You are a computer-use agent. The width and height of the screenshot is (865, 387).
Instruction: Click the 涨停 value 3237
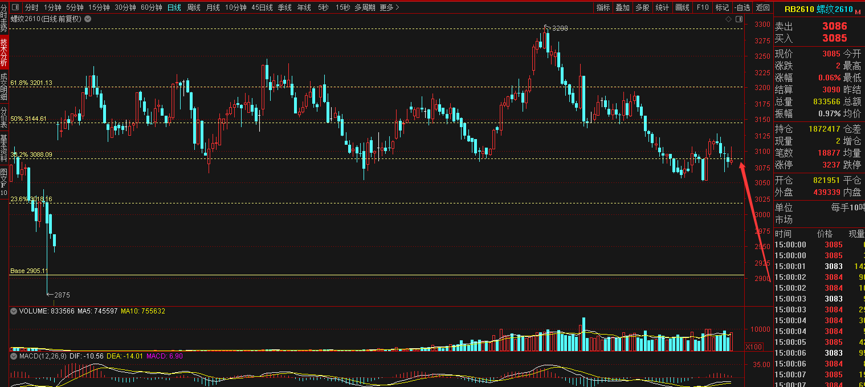pos(831,164)
